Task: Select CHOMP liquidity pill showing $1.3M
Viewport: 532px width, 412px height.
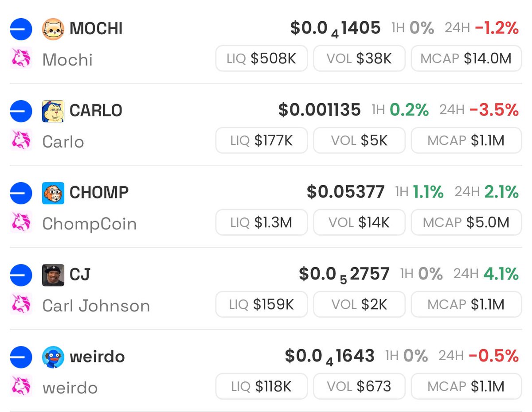Action: pyautogui.click(x=262, y=222)
